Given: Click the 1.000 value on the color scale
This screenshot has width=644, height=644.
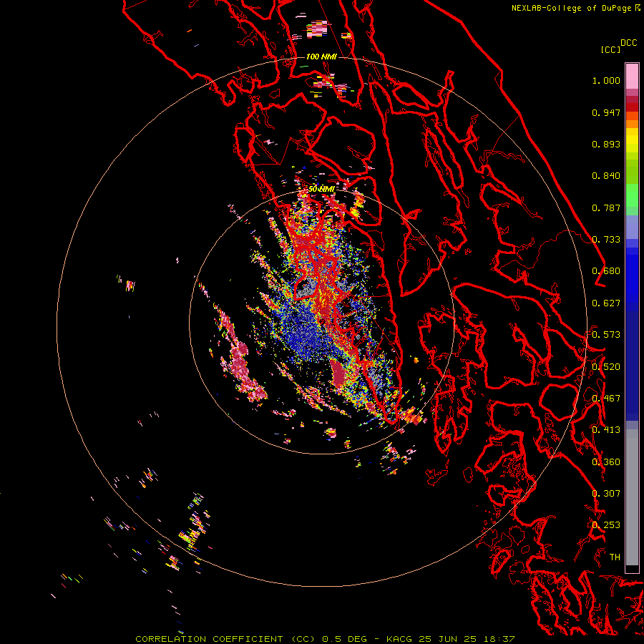Looking at the screenshot, I should coord(606,80).
